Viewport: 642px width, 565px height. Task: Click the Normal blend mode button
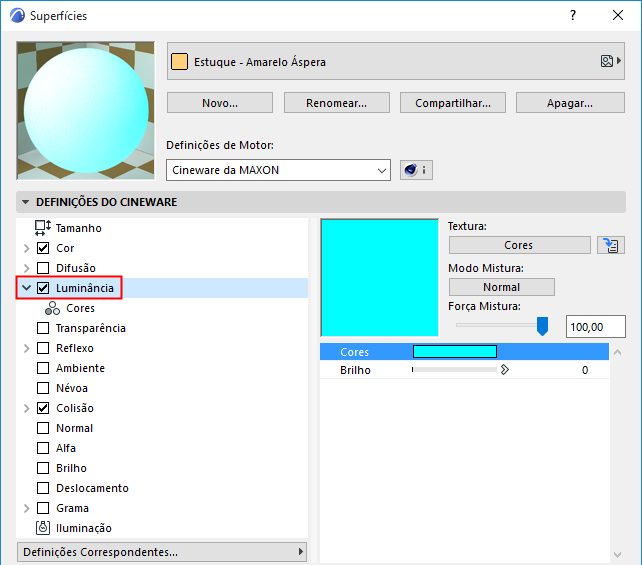point(502,287)
